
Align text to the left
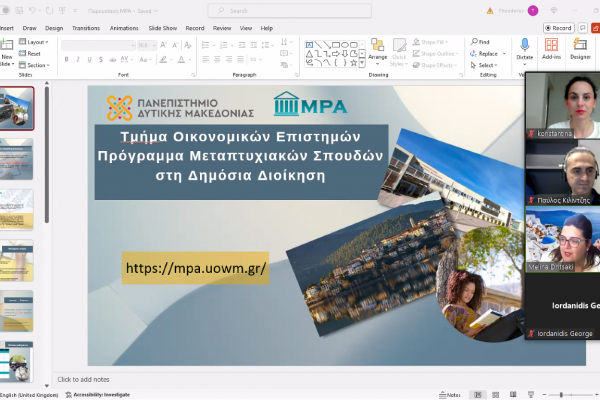click(x=205, y=59)
